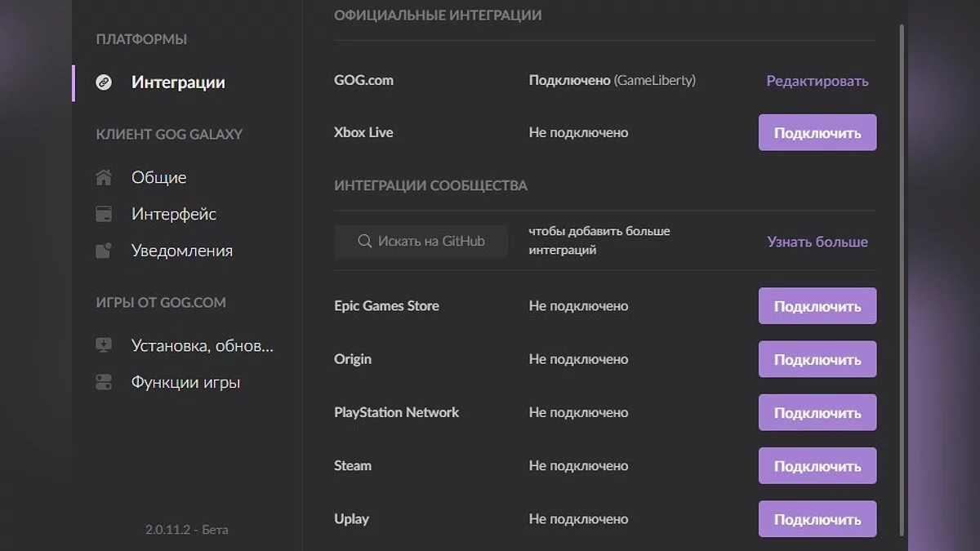Open the Общие settings section
The image size is (980, 551).
(x=158, y=177)
